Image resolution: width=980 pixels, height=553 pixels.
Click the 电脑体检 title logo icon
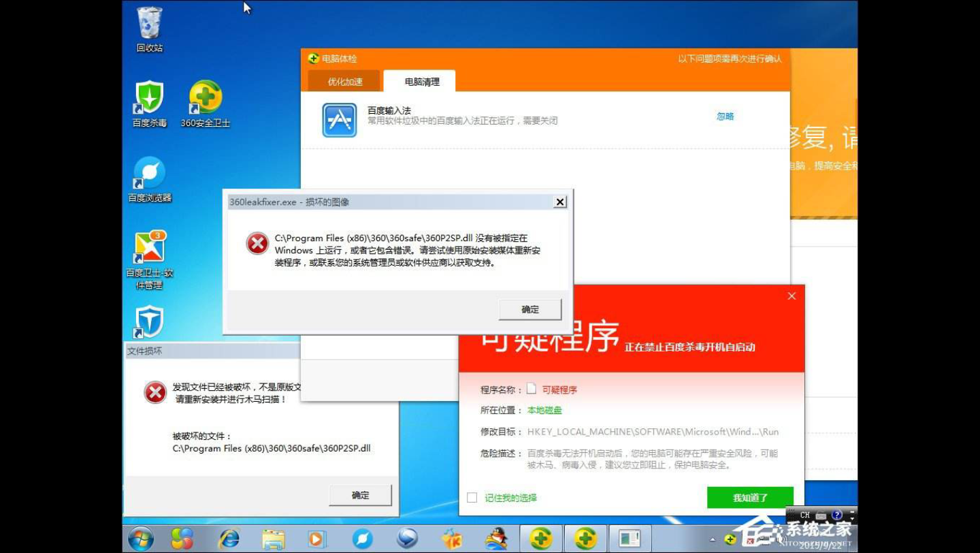314,59
